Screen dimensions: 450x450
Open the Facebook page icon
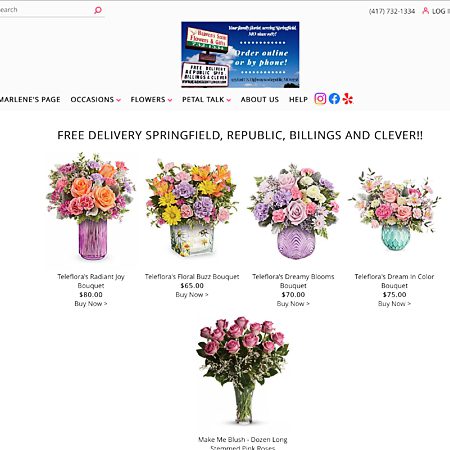(x=334, y=99)
